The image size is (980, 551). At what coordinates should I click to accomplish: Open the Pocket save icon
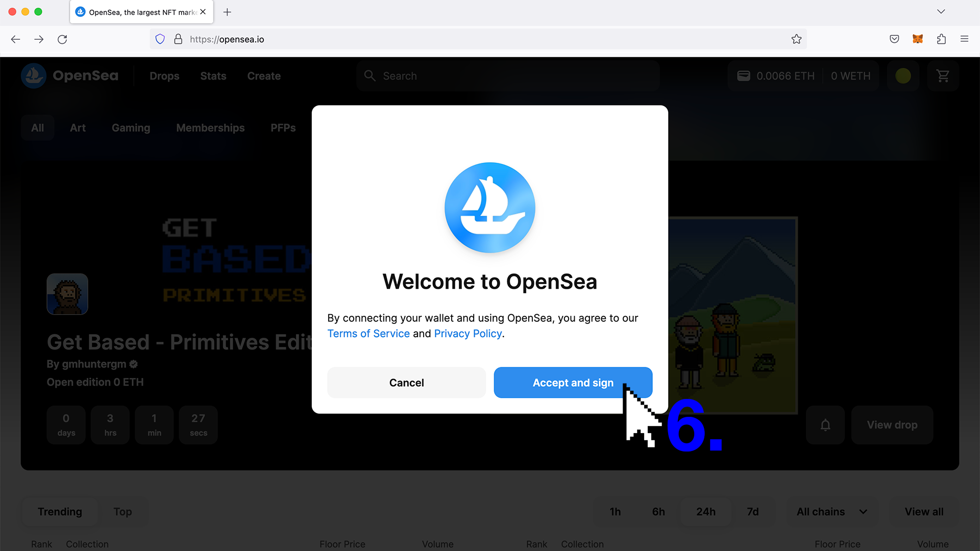click(x=894, y=39)
